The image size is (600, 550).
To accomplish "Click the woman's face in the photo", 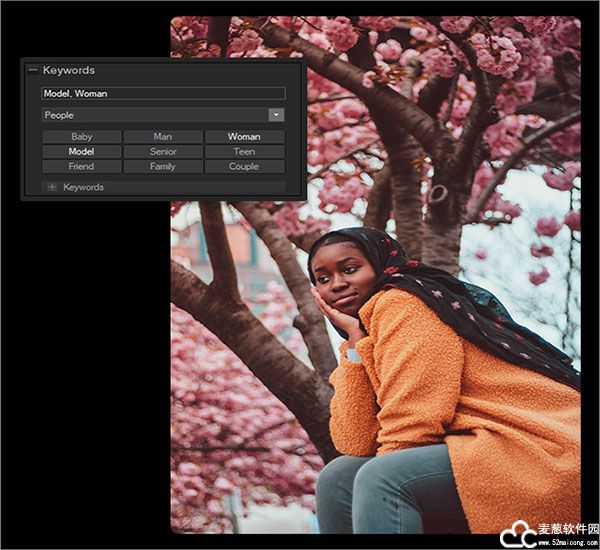I will [x=340, y=280].
